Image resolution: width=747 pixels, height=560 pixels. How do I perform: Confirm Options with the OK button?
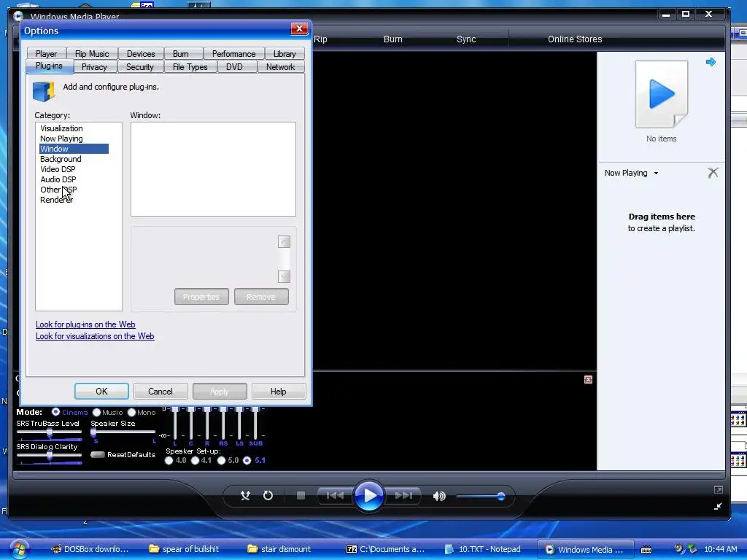(x=101, y=392)
